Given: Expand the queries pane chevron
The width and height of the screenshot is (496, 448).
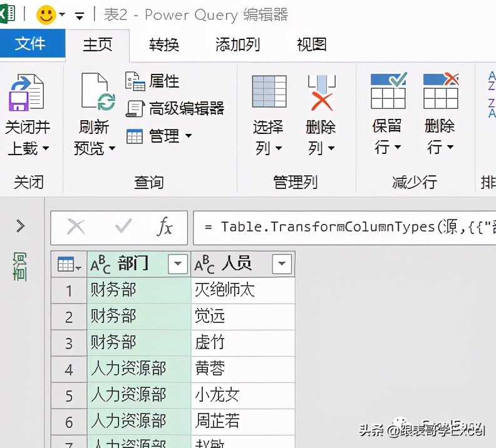Looking at the screenshot, I should (x=21, y=226).
